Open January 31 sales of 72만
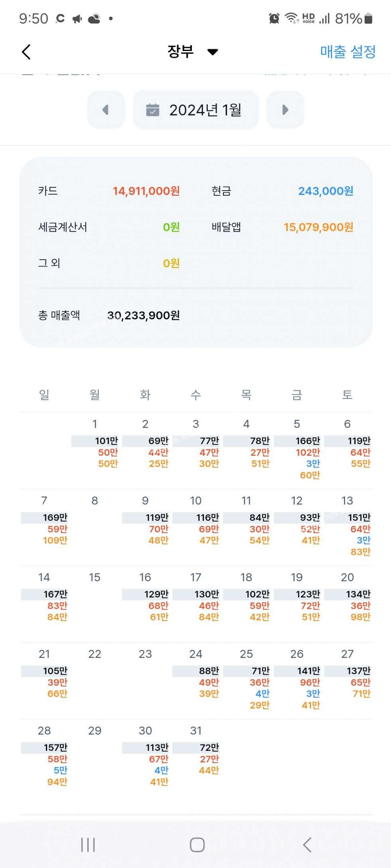 209,748
